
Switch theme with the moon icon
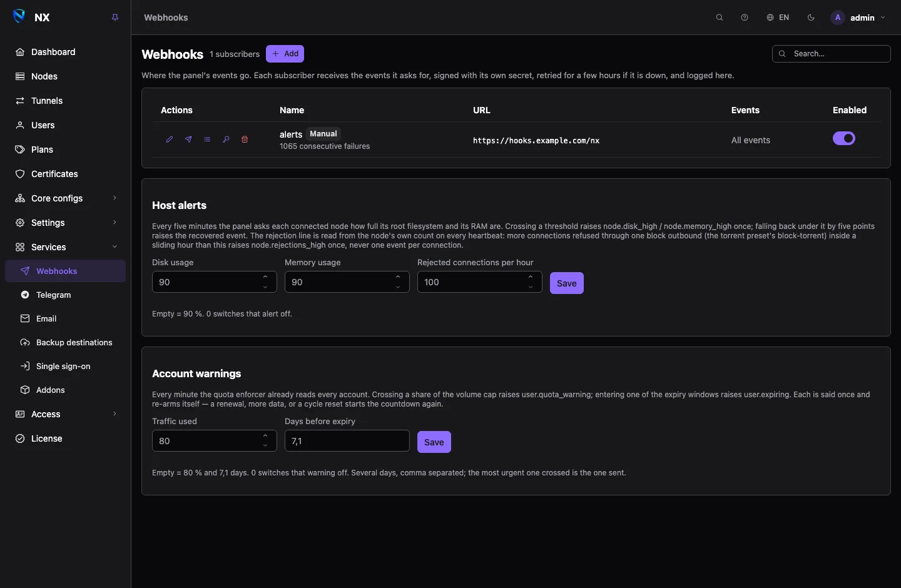pos(812,18)
